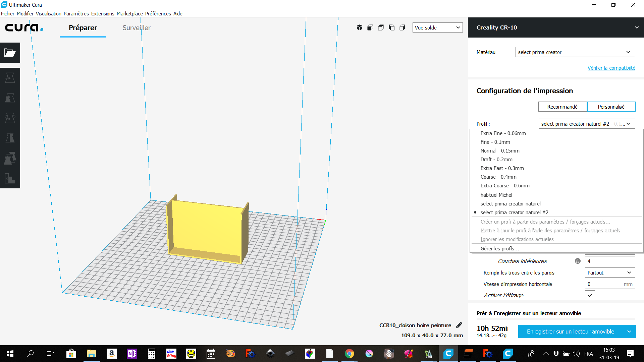
Task: Select the Rotate tool in left toolbar
Action: coord(10,118)
